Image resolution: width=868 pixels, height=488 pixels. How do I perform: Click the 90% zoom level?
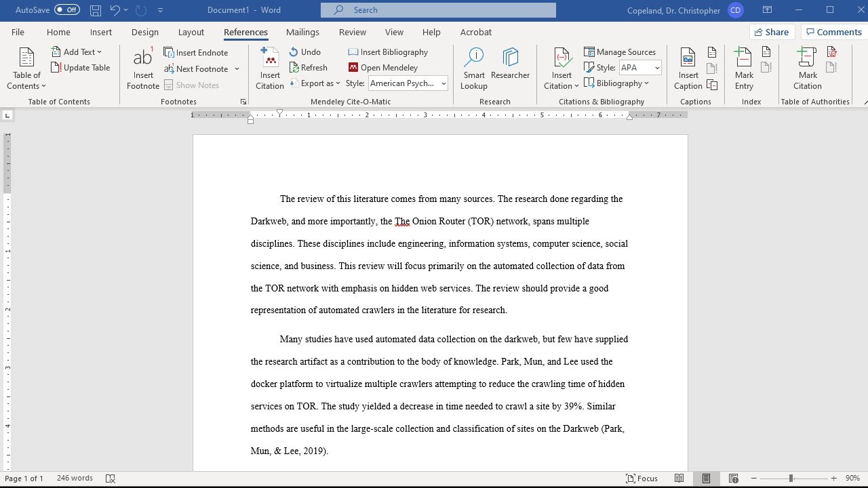pyautogui.click(x=852, y=479)
